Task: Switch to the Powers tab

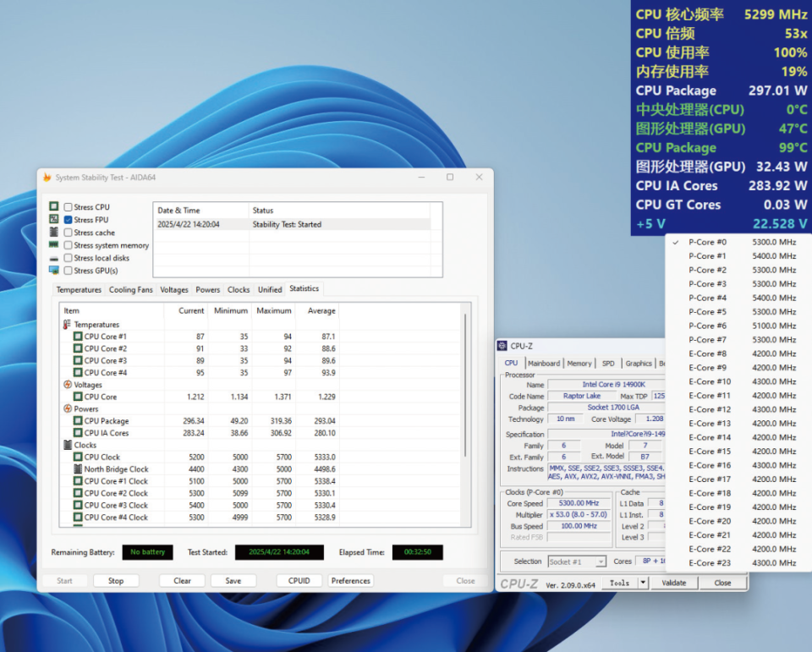Action: [208, 290]
